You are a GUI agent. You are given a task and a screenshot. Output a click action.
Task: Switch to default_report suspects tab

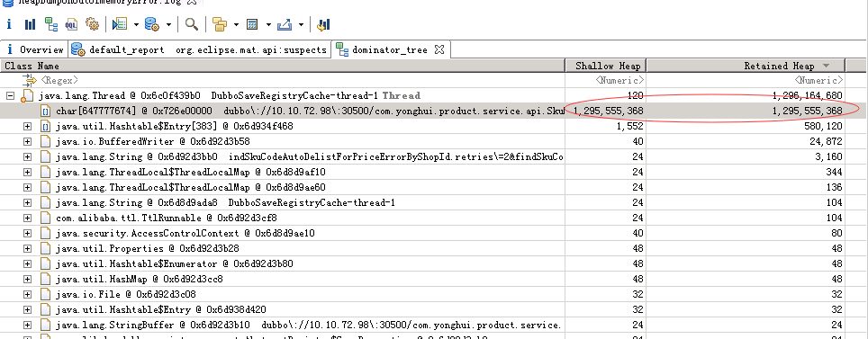point(199,49)
